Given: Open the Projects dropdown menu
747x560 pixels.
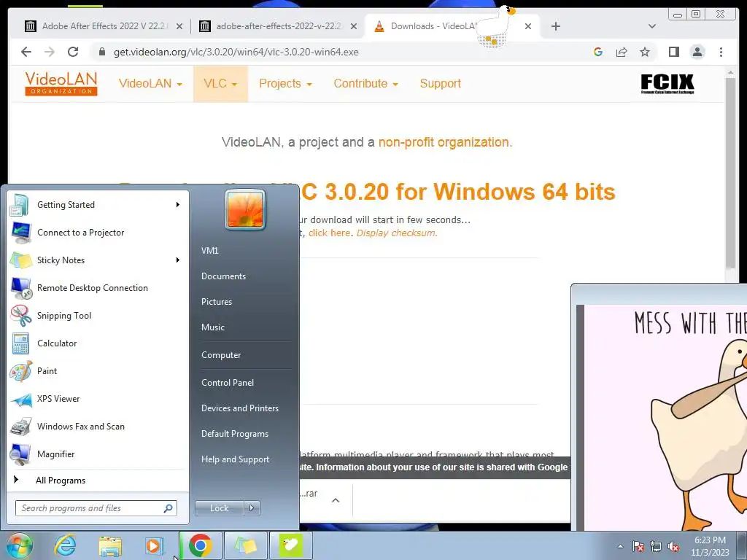Looking at the screenshot, I should coord(285,84).
